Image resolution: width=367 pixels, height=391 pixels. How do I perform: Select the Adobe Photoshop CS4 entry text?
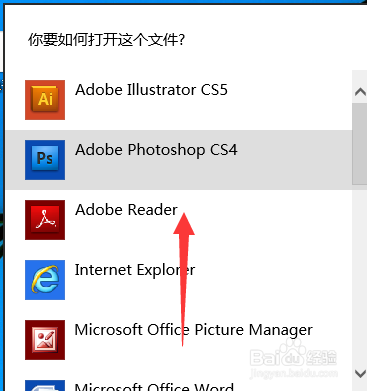(156, 150)
